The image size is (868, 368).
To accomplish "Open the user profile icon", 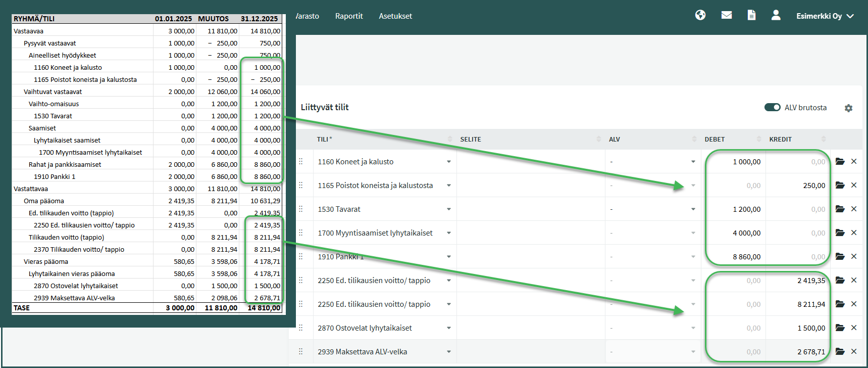I will (x=776, y=15).
